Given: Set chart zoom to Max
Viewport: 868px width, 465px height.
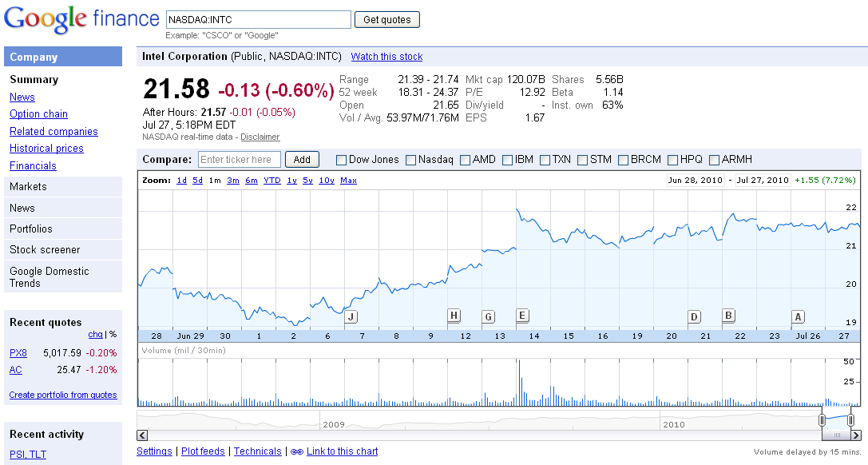Looking at the screenshot, I should tap(348, 181).
